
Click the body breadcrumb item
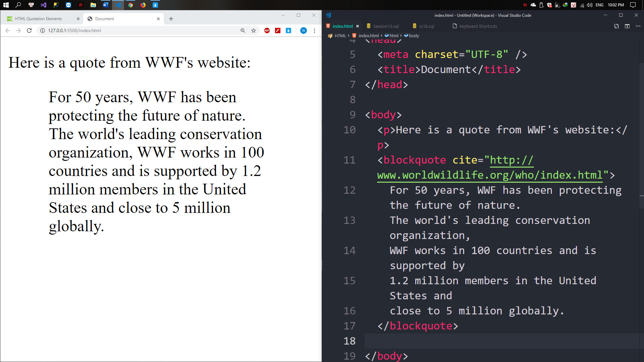[x=414, y=36]
